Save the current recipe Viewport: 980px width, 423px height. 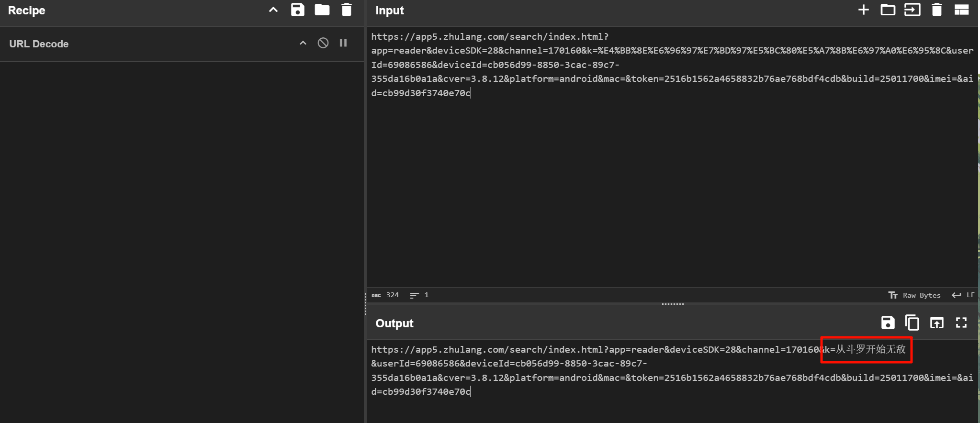click(297, 10)
